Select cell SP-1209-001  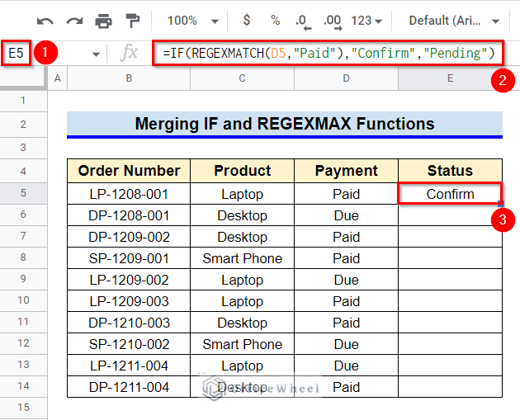tap(129, 258)
